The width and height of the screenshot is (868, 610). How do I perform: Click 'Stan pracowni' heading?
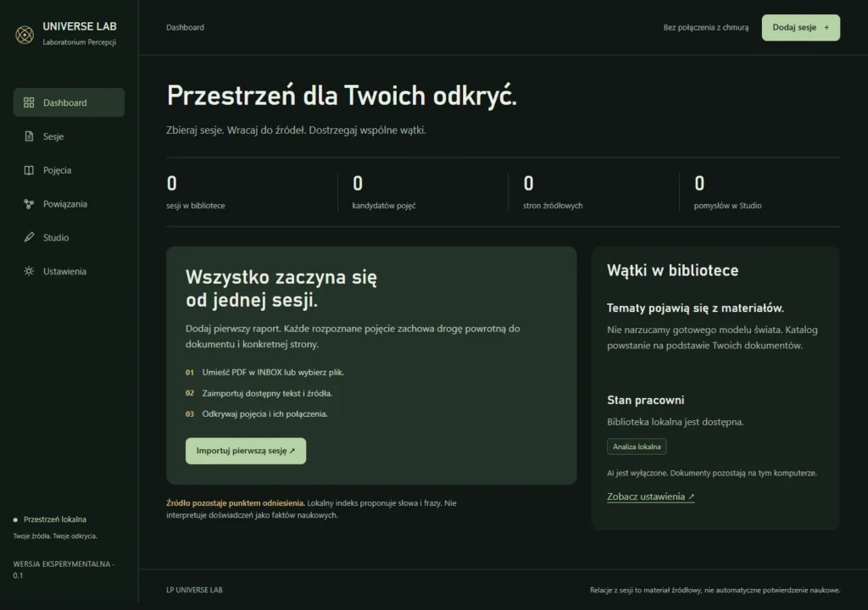pos(645,400)
